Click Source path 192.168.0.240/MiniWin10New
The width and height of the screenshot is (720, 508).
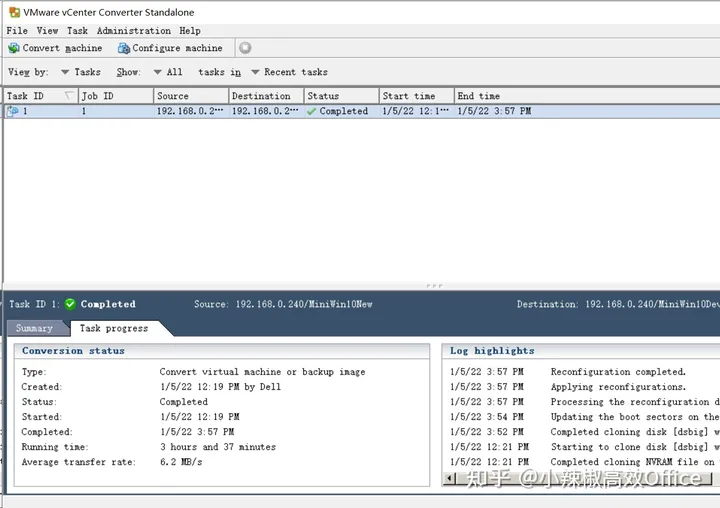click(304, 304)
